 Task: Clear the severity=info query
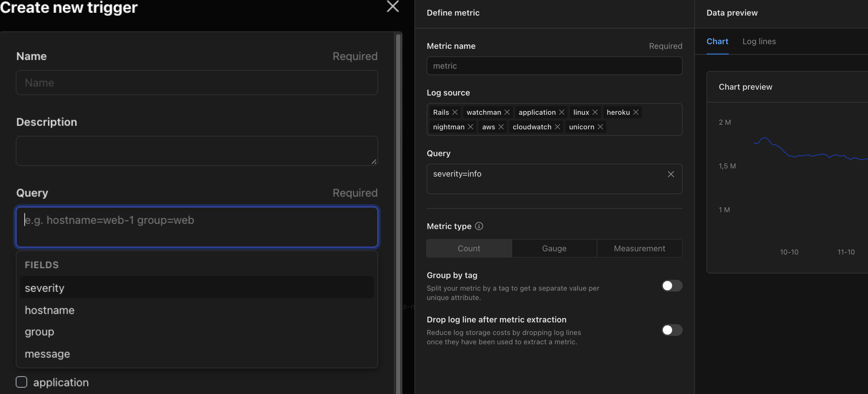[x=671, y=174]
